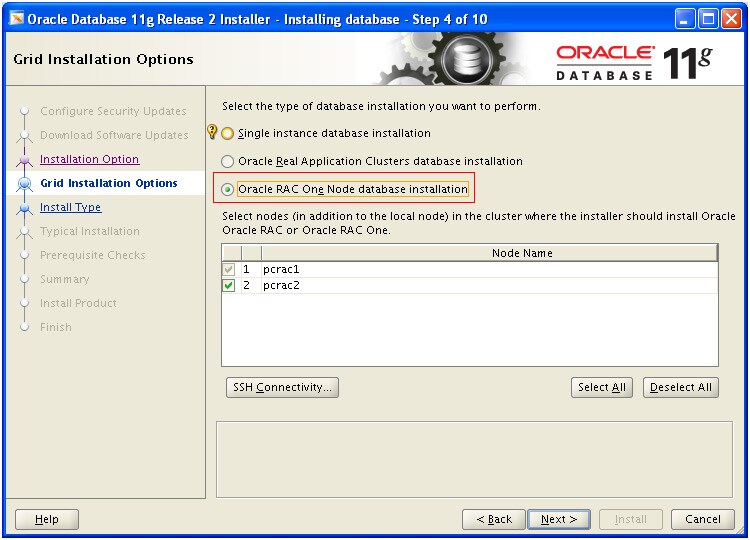Select pcrac1 node name cell
The width and height of the screenshot is (750, 540).
coord(490,269)
